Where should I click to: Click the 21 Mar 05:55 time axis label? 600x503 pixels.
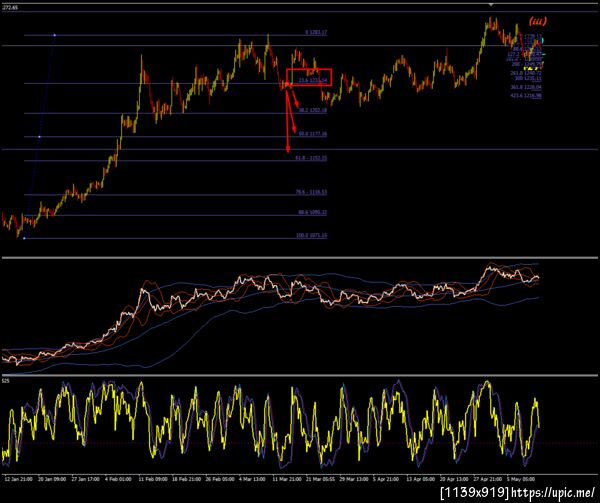tap(320, 479)
